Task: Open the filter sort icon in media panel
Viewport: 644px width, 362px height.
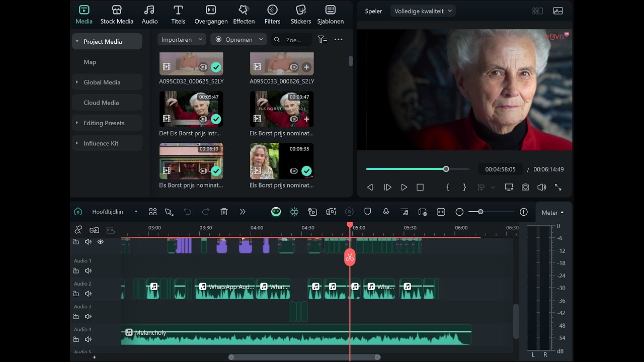Action: [323, 40]
